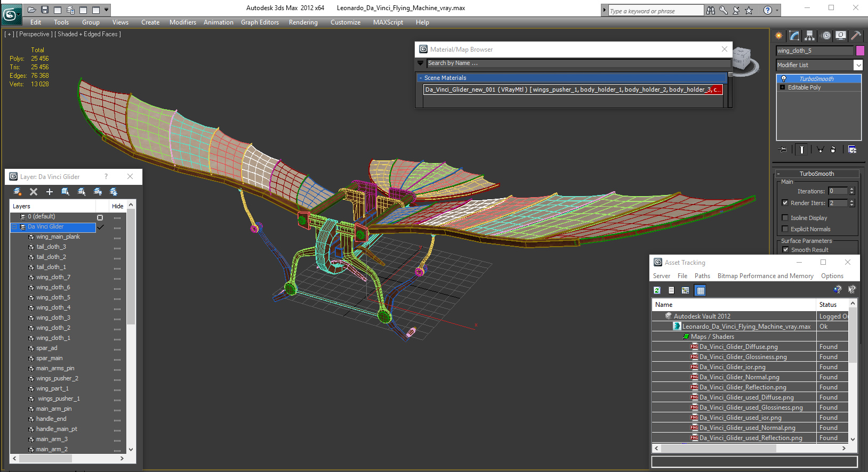The width and height of the screenshot is (868, 472).
Task: Open Material/Map Browser options arrow
Action: pyautogui.click(x=420, y=63)
